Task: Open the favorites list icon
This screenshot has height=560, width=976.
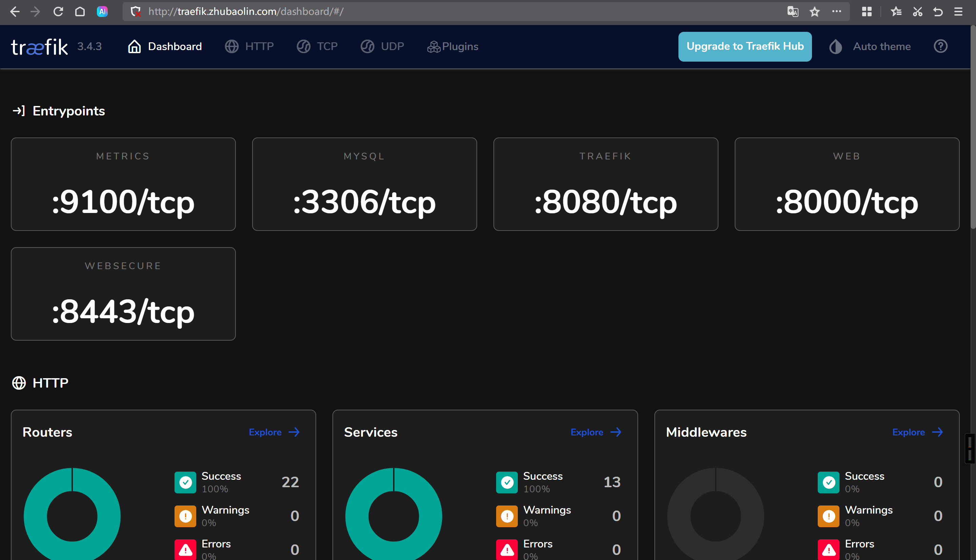Action: point(896,12)
